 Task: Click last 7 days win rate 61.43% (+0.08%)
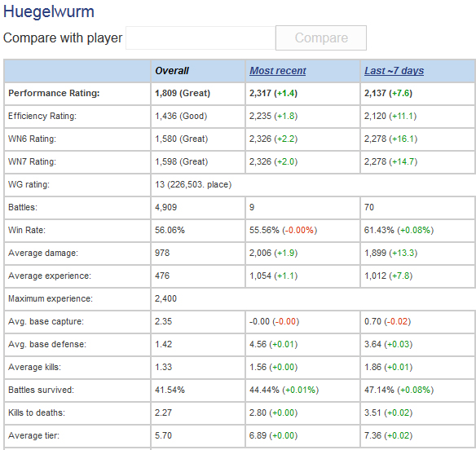(399, 230)
